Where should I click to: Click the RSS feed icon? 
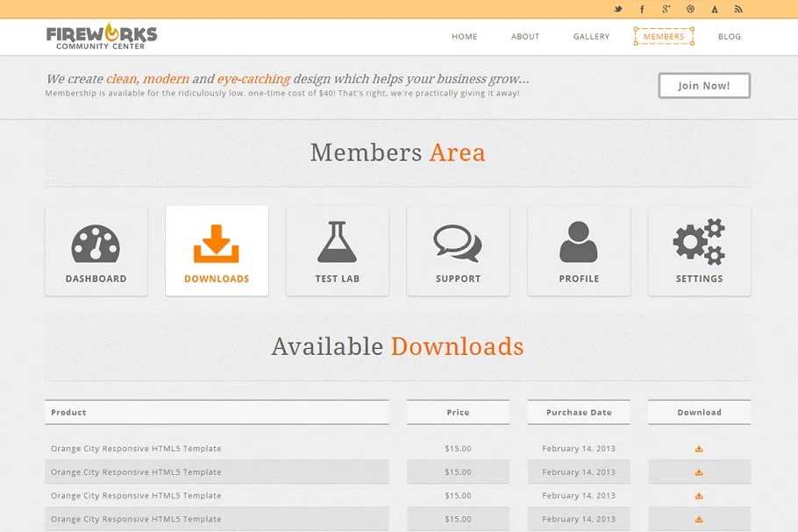[738, 10]
